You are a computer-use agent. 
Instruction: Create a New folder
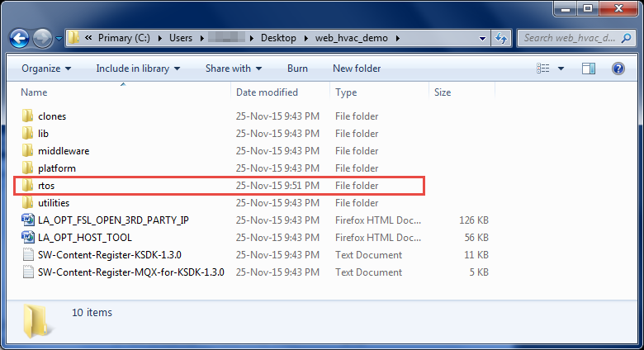pos(357,69)
